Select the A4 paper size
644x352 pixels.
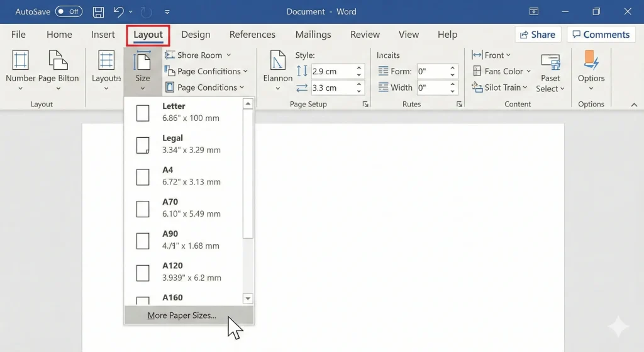[x=184, y=176]
